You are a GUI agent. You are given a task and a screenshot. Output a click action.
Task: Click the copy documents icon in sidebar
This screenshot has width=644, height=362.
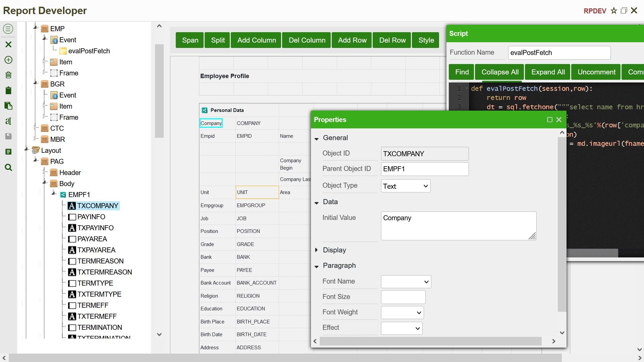[8, 106]
